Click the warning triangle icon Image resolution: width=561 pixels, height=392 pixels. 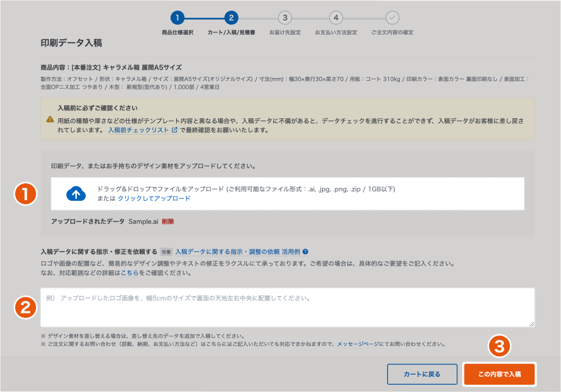point(50,119)
